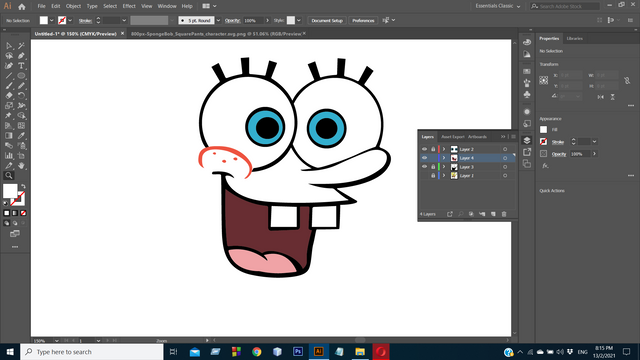640x360 pixels.
Task: Open Stroke weight dropdown in Properties
Action: pos(594,142)
